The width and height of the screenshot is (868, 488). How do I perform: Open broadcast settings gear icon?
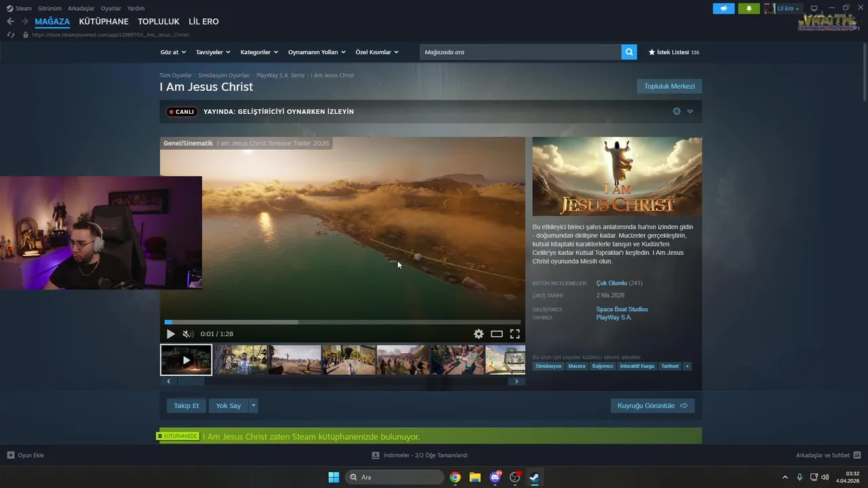[676, 111]
